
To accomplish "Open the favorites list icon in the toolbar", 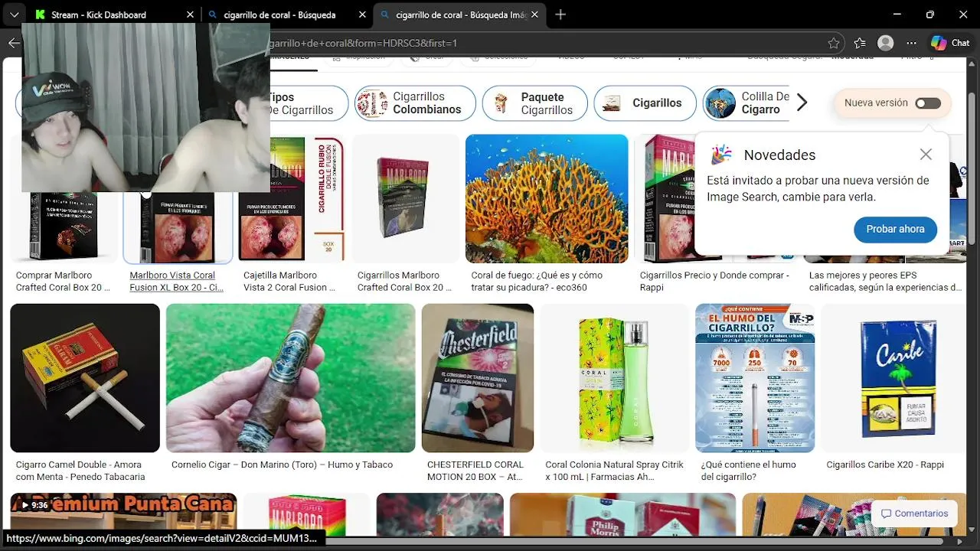I will coord(860,43).
